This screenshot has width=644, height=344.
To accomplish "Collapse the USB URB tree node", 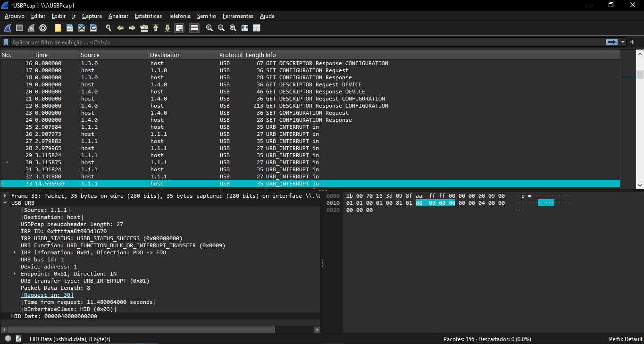I will pos(5,203).
